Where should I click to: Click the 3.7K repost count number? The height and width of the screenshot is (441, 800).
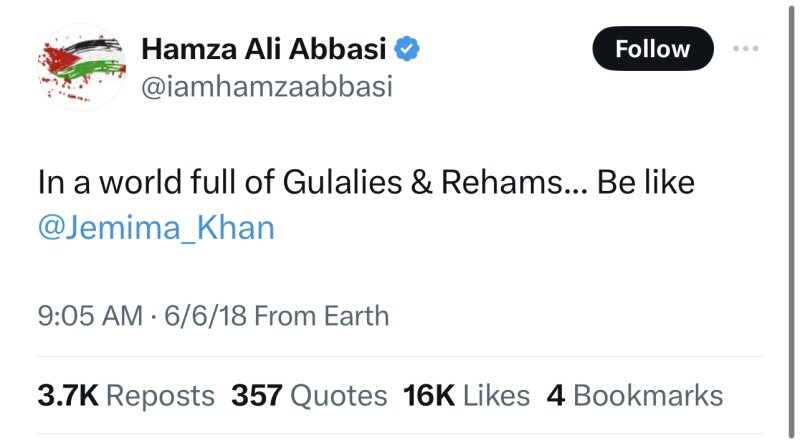(67, 395)
